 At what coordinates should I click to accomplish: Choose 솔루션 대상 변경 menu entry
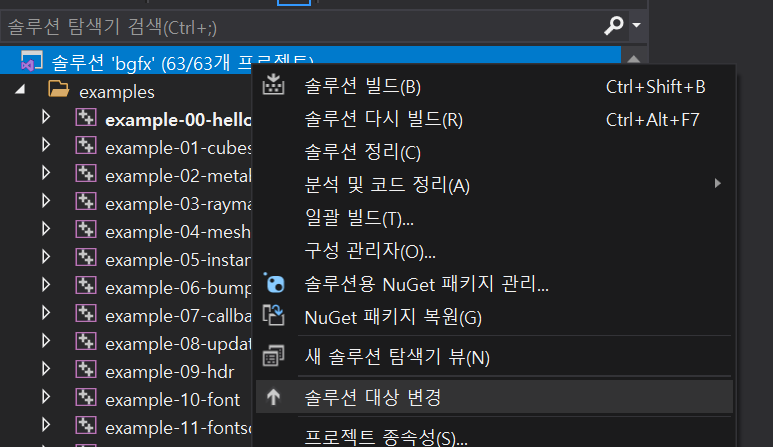(494, 397)
